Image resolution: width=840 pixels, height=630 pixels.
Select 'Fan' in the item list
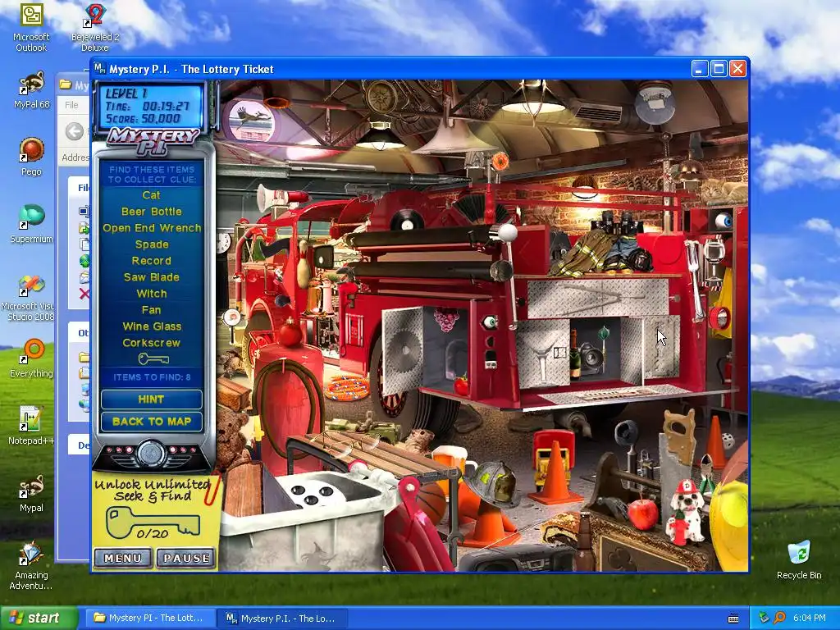coord(152,310)
